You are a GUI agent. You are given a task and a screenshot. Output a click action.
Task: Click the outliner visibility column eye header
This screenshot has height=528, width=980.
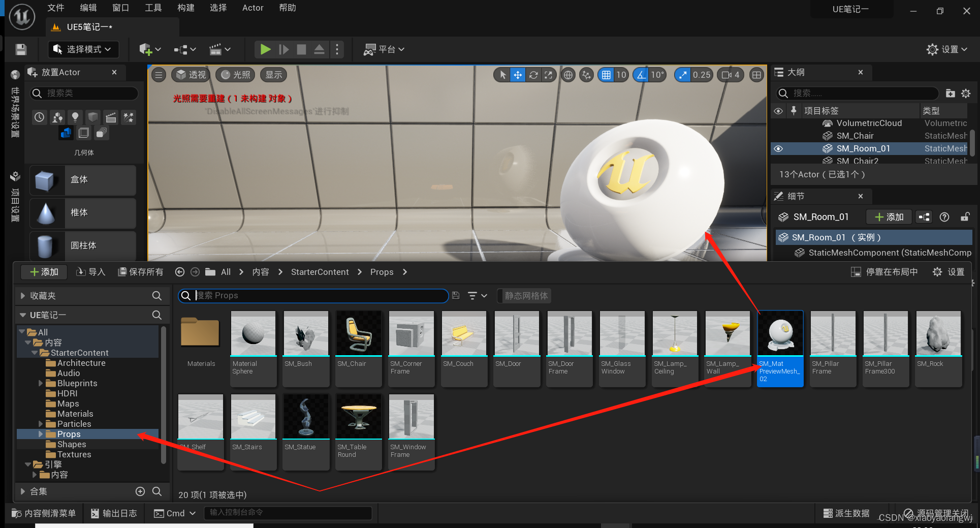[x=778, y=111]
